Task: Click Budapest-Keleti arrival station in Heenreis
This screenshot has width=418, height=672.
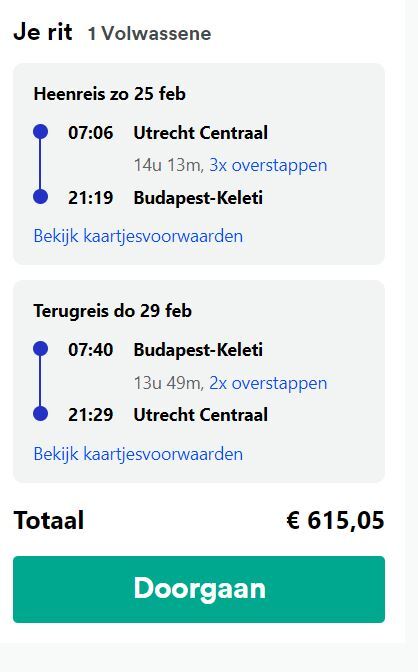Action: 198,198
